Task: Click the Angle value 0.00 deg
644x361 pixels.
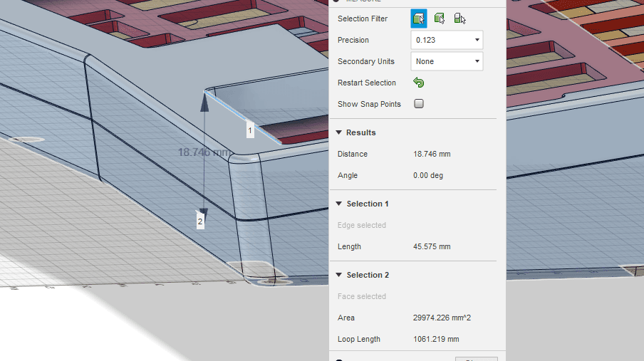Action: click(x=428, y=175)
